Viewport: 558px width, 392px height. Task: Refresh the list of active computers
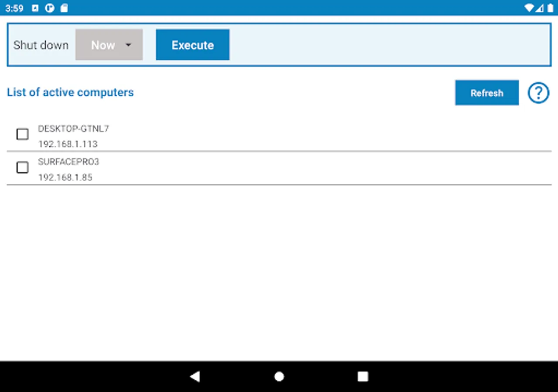(x=487, y=92)
